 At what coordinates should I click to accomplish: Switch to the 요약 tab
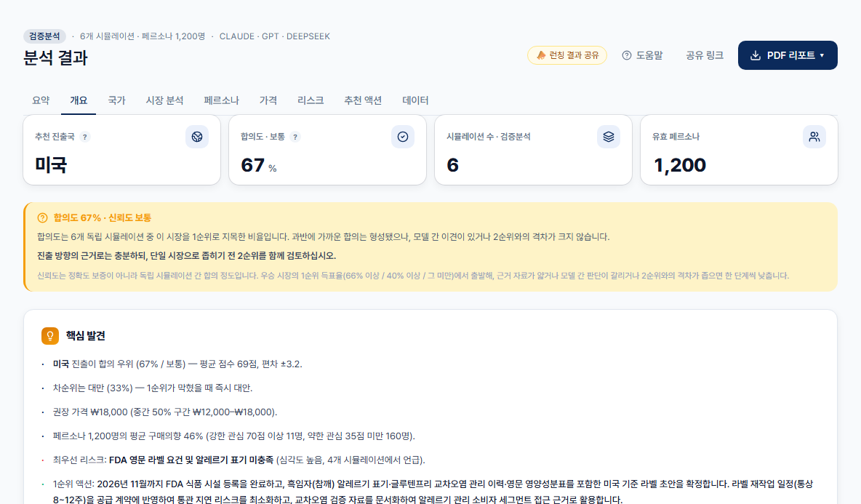click(x=41, y=100)
